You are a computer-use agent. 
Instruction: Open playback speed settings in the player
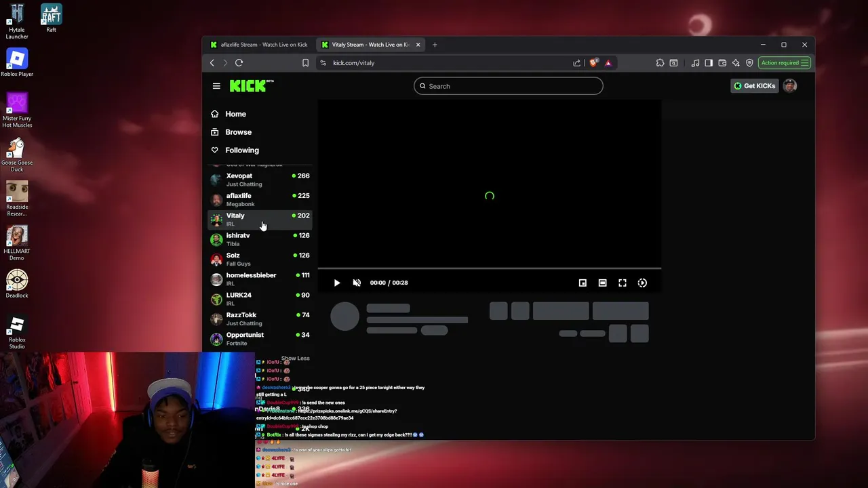coord(642,283)
